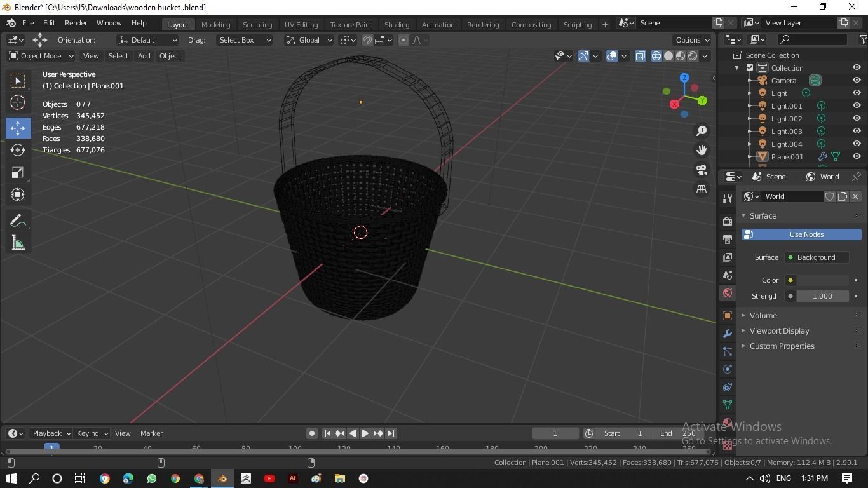The image size is (868, 488).
Task: Switch perspective/orthographic with grid icon
Action: coord(702,189)
